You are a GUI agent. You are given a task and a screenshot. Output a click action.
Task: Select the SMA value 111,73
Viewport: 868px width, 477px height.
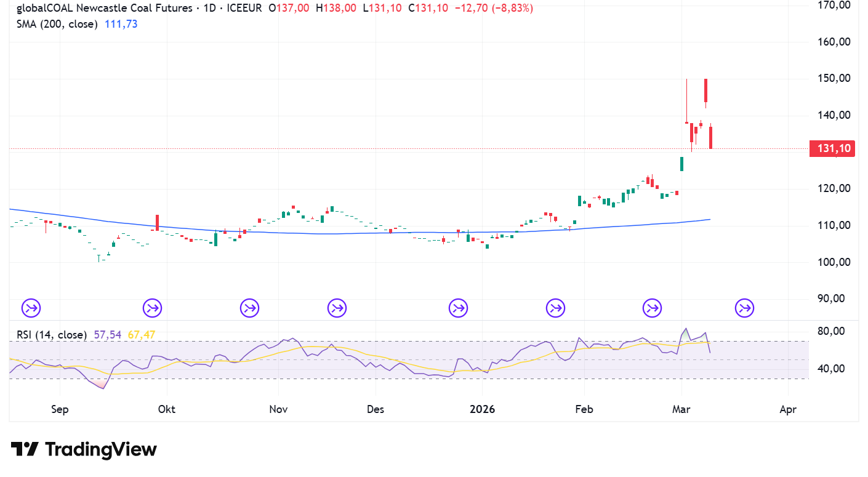[x=121, y=24]
